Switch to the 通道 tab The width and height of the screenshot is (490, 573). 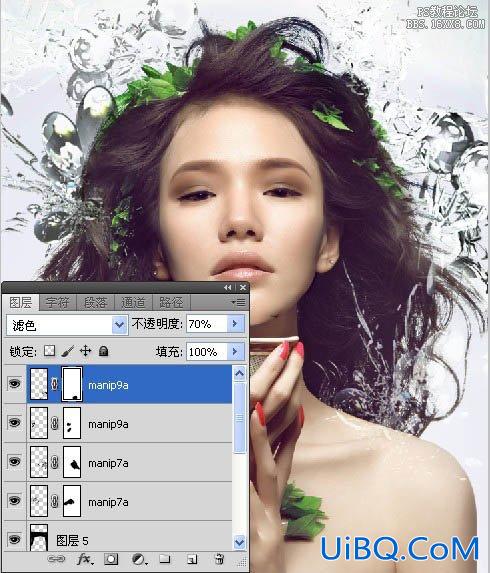tap(133, 303)
